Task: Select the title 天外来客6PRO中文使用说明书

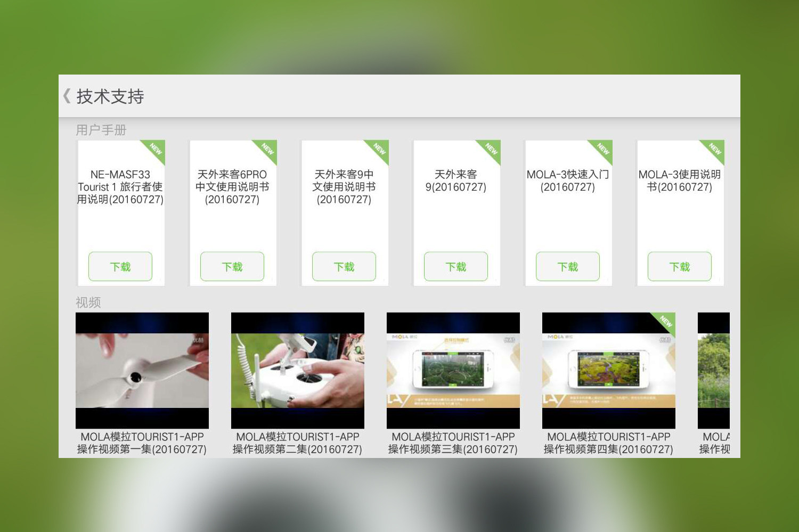Action: tap(232, 187)
